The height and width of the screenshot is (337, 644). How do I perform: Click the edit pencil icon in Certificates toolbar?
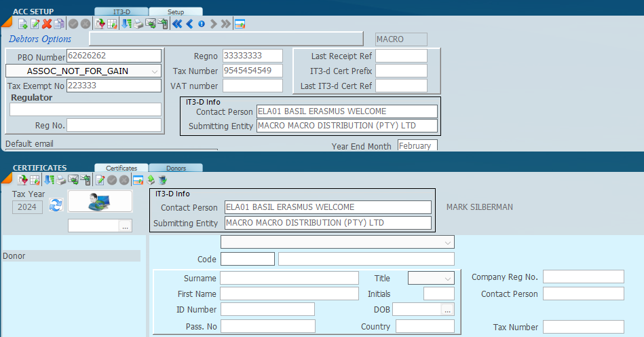click(x=100, y=180)
